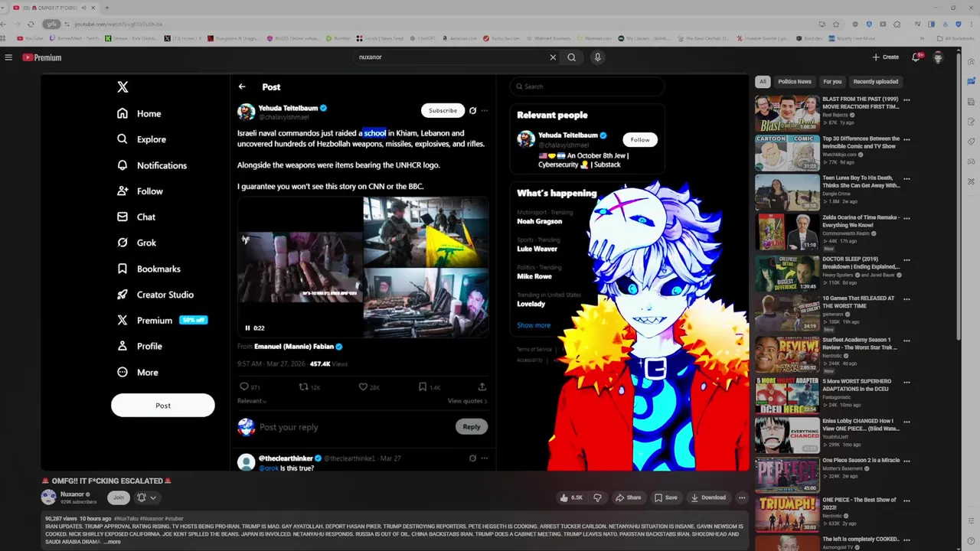Select the Recently uploaded filter chip
This screenshot has width=980, height=551.
[x=876, y=81]
